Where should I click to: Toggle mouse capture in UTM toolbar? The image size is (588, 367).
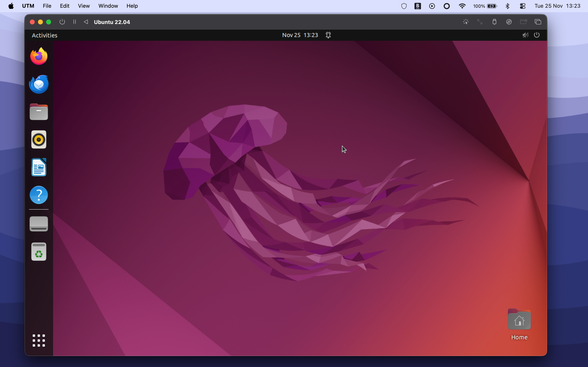(x=466, y=22)
